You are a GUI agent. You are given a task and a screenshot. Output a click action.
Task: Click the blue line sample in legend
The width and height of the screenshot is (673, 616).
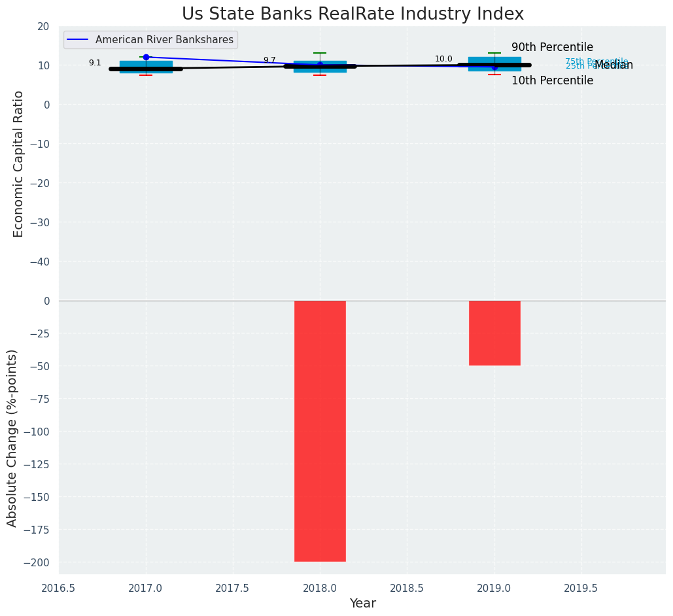coord(78,40)
